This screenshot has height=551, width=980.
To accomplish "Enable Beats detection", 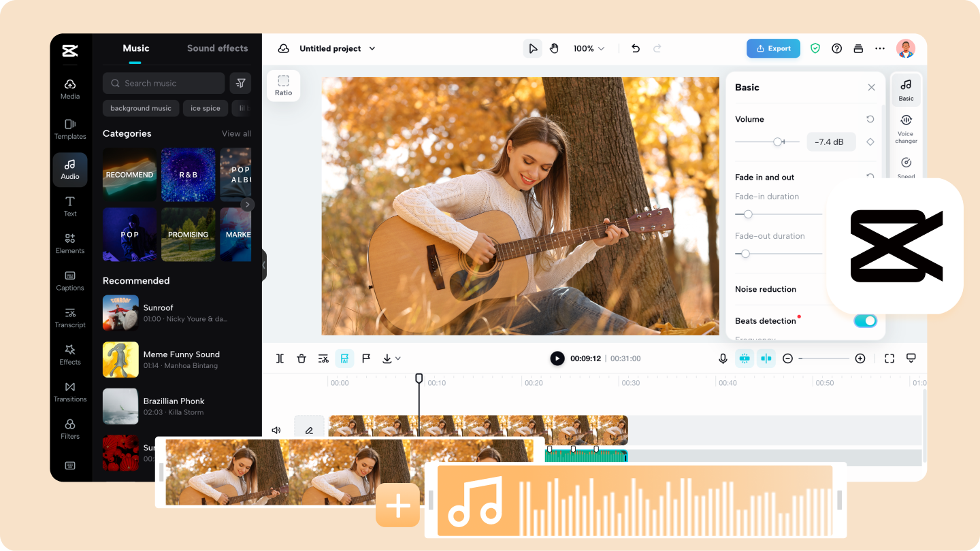I will (865, 320).
